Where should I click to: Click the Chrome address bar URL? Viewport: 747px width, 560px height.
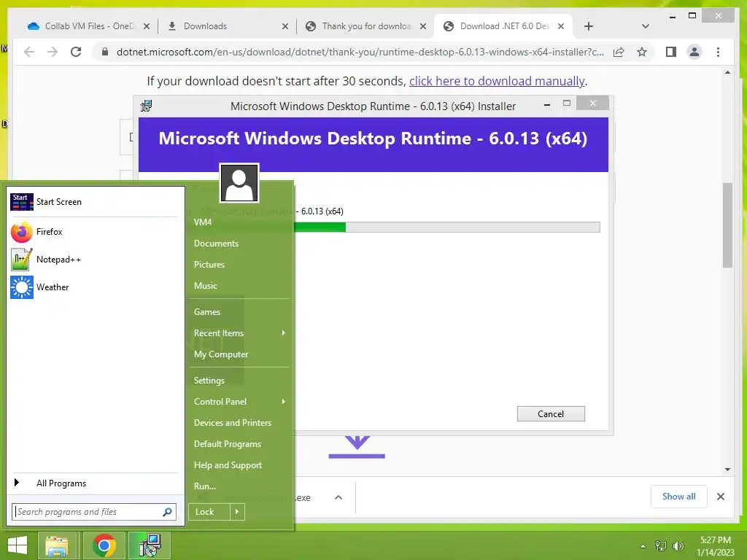point(360,52)
